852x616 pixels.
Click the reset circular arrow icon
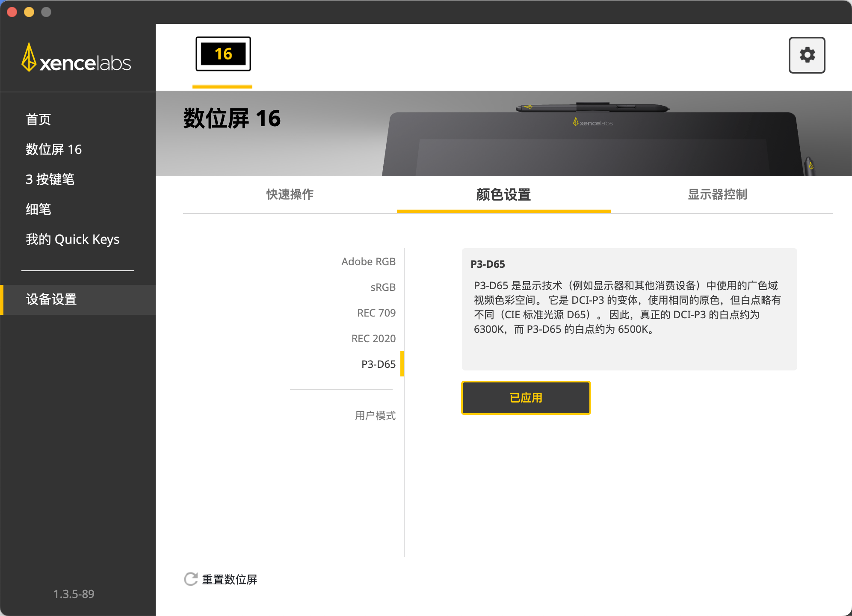[x=190, y=579]
